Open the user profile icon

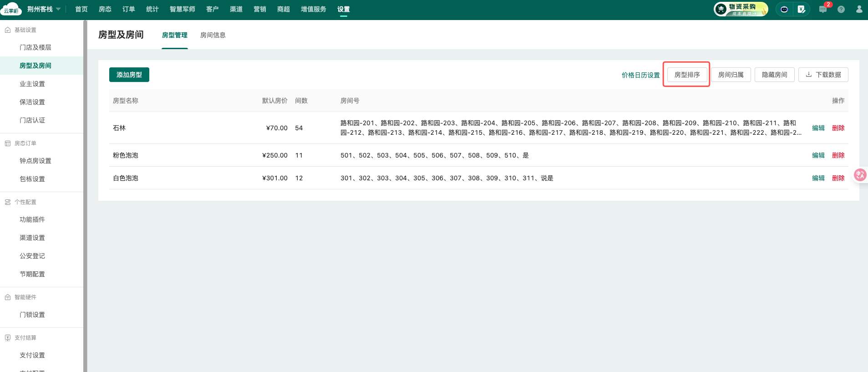pos(859,9)
